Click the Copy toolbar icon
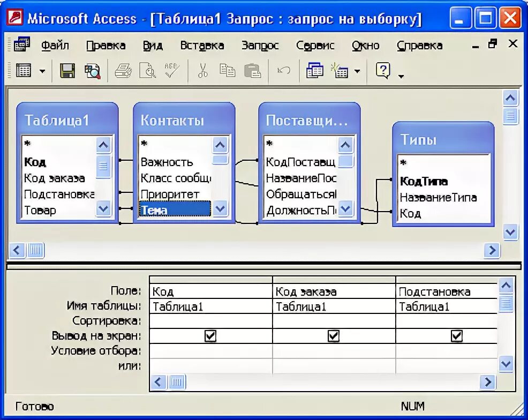This screenshot has width=528, height=420. [x=227, y=71]
